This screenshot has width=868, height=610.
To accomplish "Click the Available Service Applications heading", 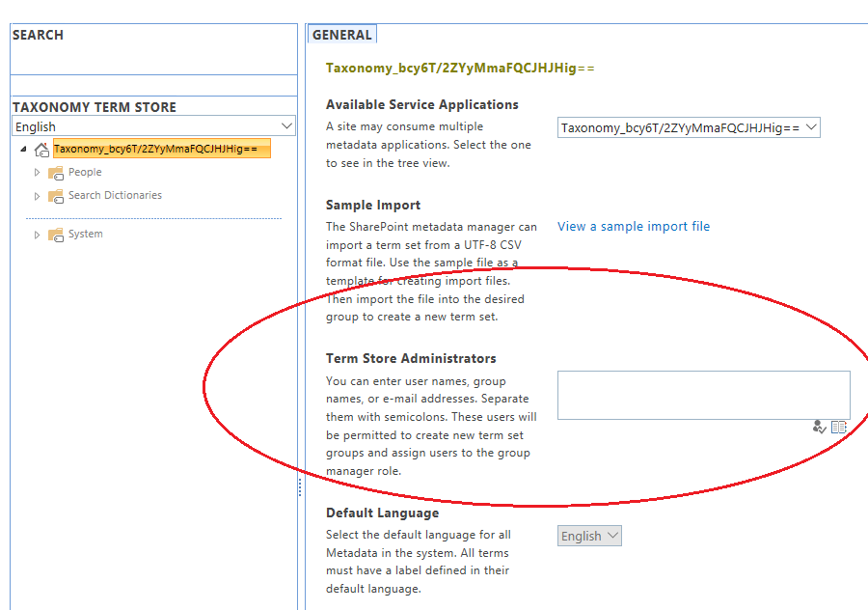I will click(x=421, y=104).
